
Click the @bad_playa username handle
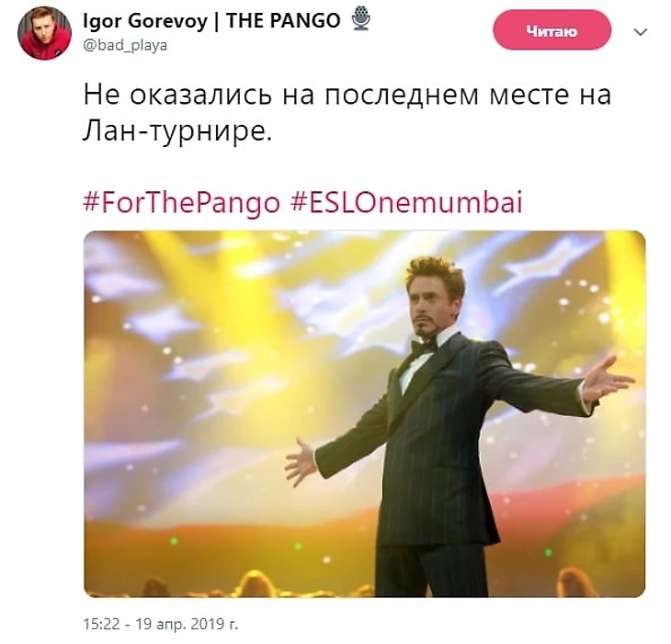125,45
